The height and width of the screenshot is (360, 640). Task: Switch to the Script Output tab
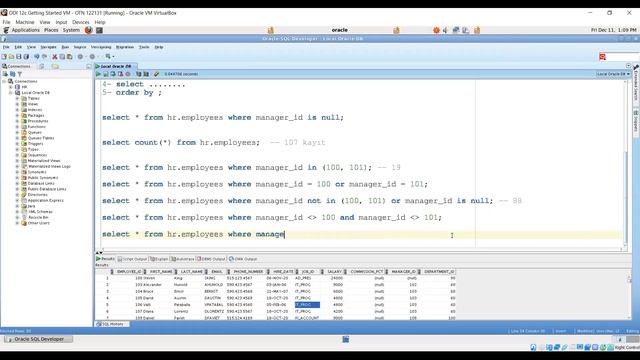click(x=132, y=259)
